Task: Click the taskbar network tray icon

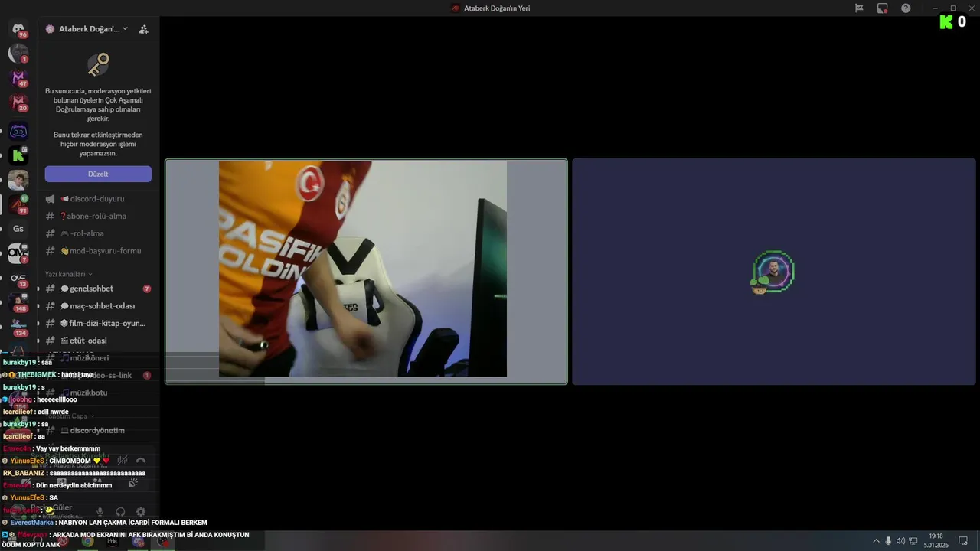Action: pos(913,541)
